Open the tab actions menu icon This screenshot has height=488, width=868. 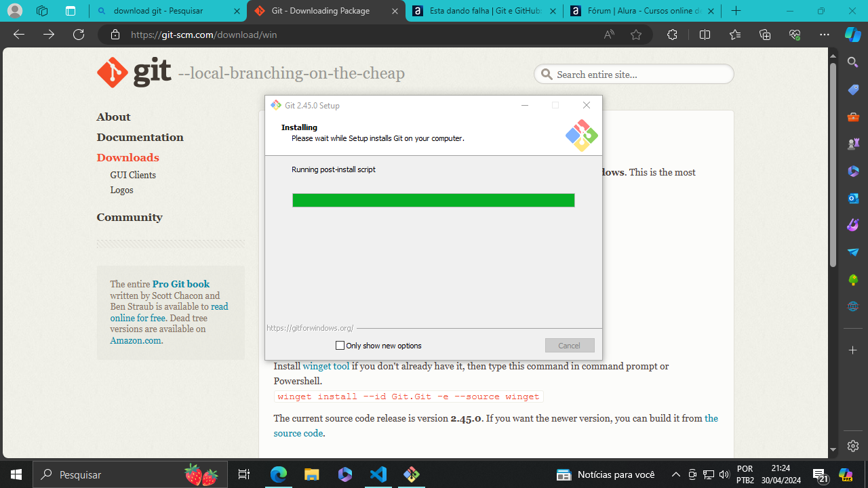tap(71, 11)
